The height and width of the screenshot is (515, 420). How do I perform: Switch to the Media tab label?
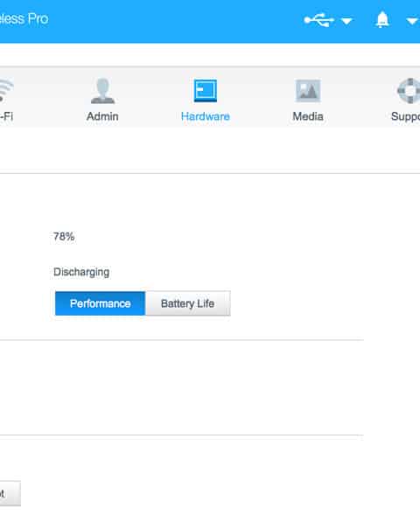pos(308,116)
